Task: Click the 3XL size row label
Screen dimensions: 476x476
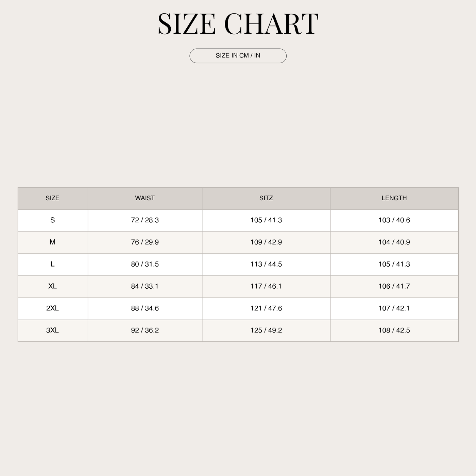Action: click(x=52, y=330)
